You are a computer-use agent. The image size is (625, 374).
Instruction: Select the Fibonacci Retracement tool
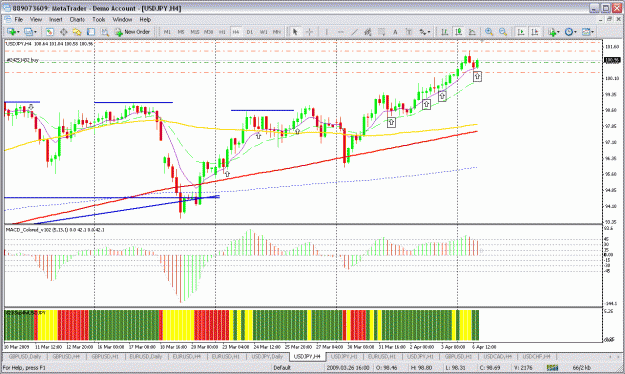click(381, 32)
